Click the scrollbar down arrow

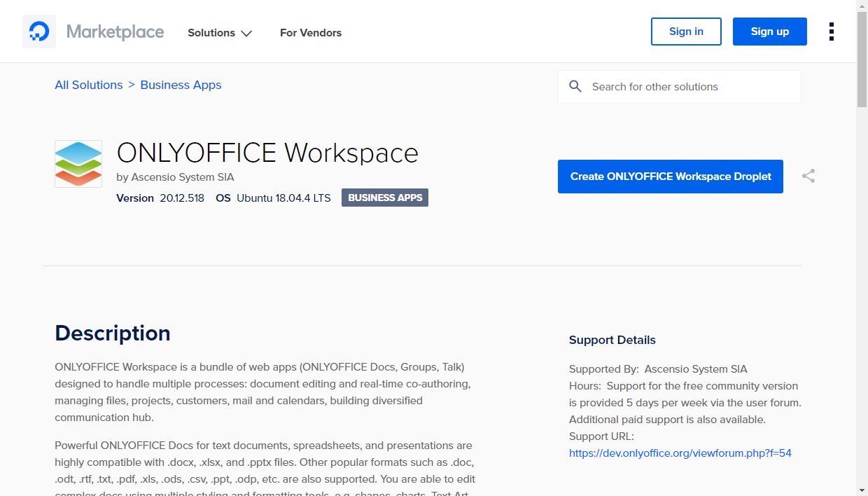pyautogui.click(x=862, y=490)
